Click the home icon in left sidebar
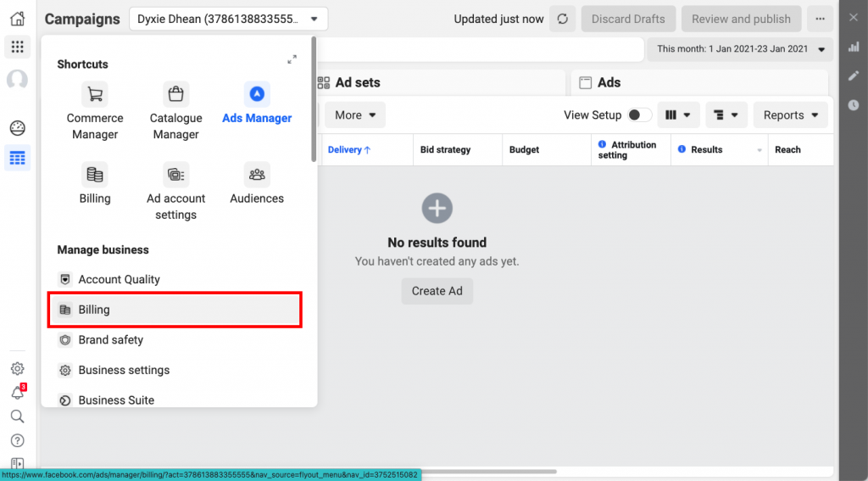 pos(17,19)
